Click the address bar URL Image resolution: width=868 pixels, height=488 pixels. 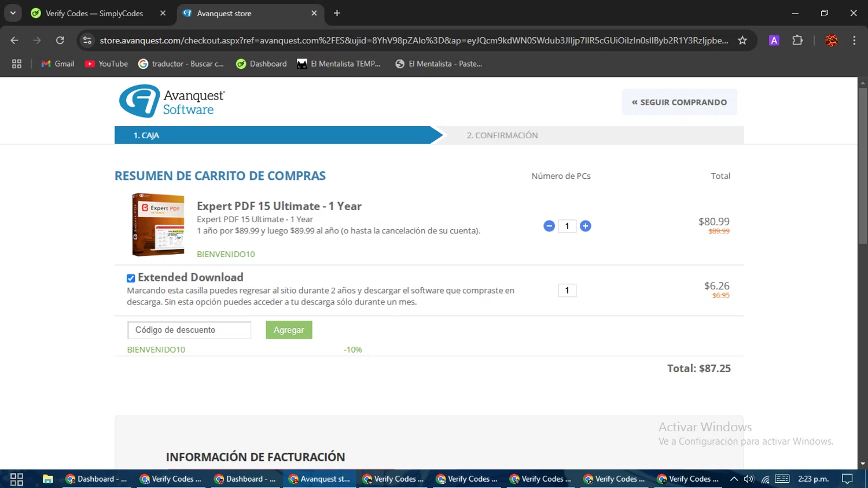(x=414, y=41)
